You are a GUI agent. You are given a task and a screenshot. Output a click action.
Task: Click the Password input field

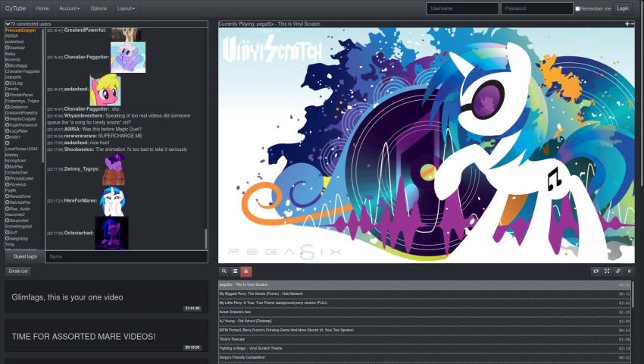pyautogui.click(x=537, y=8)
